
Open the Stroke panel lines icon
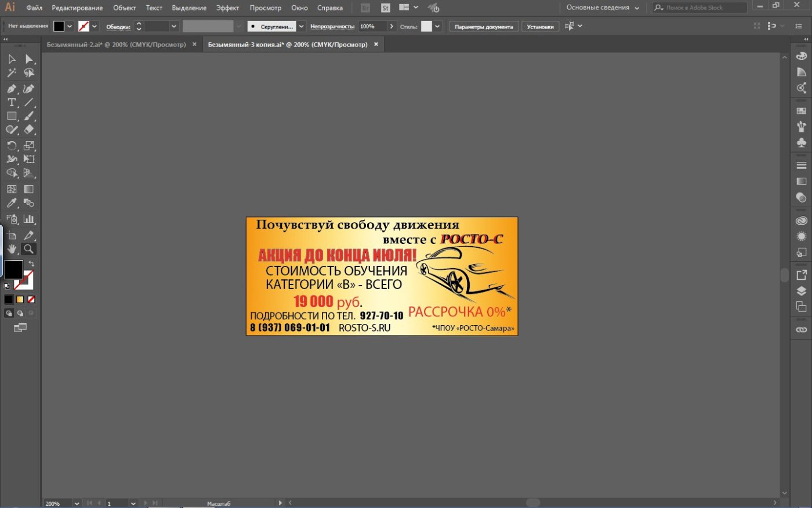click(x=802, y=165)
